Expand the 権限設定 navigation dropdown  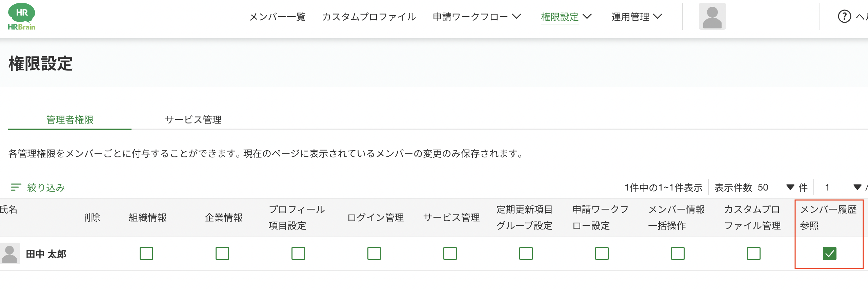point(566,17)
